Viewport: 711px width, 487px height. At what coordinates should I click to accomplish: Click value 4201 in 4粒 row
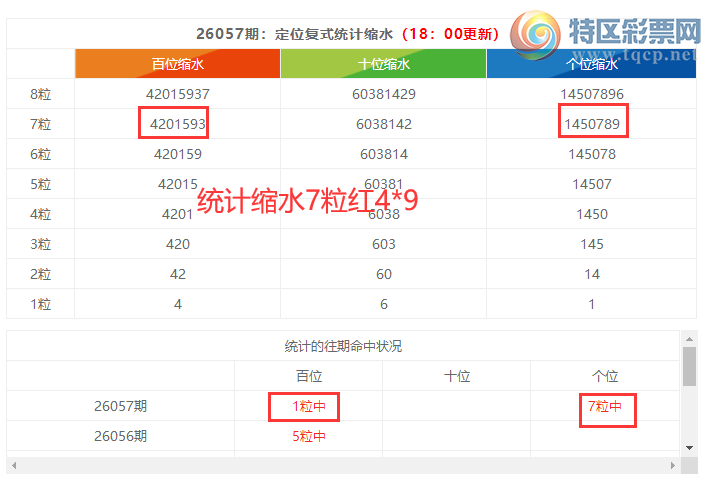point(178,214)
